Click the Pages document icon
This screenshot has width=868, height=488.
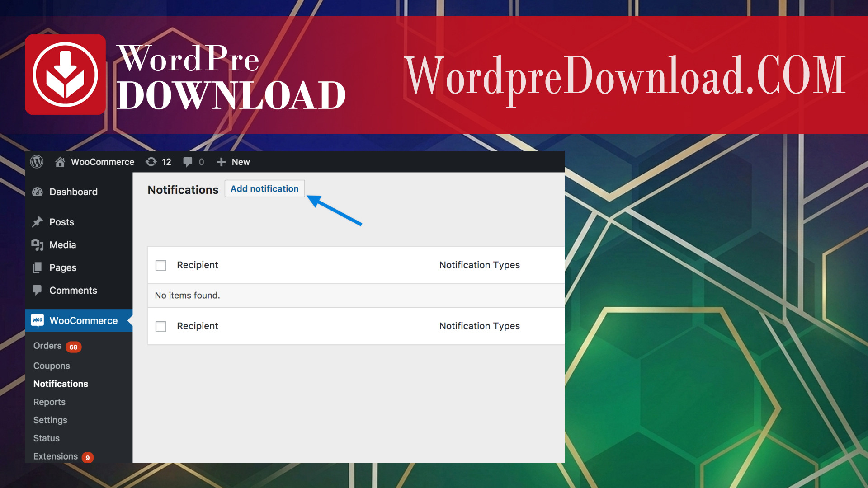[38, 267]
